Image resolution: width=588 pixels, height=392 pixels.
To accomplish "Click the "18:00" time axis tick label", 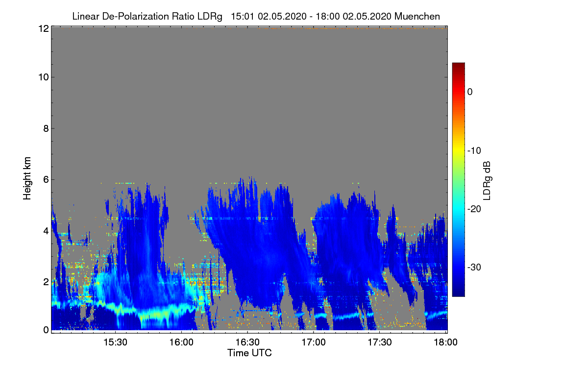I will [x=445, y=343].
